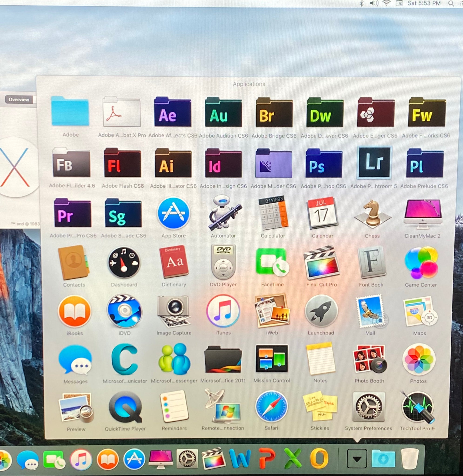Open Adobe Media Encoder CS6 folder
463x476 pixels.
(x=273, y=163)
